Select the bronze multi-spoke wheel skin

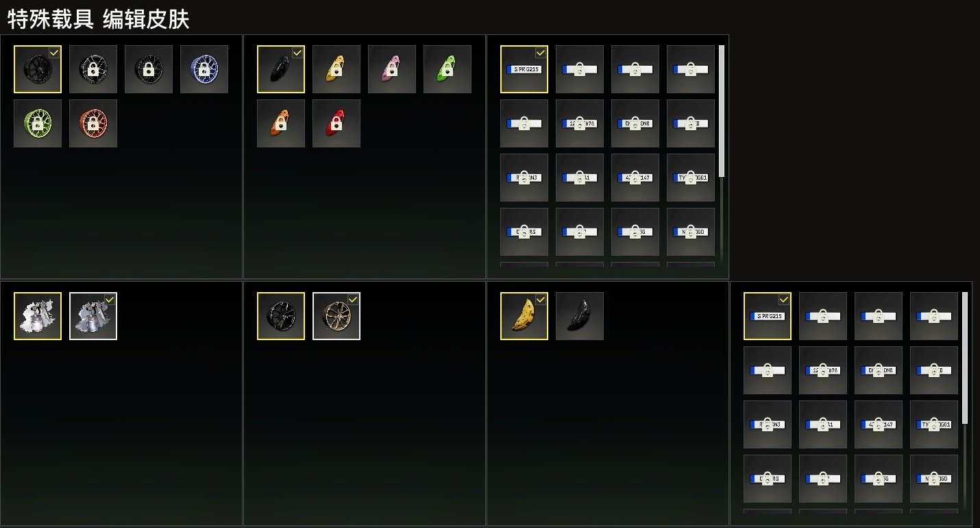pos(336,316)
